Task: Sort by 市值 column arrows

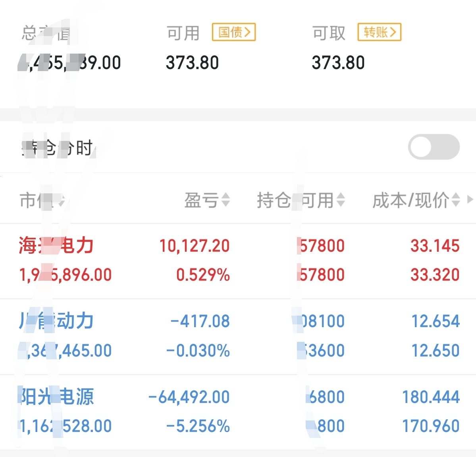Action: point(62,201)
